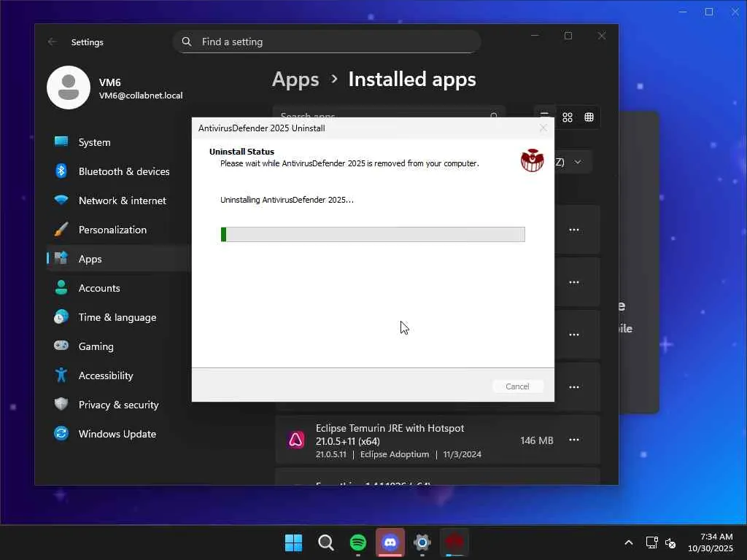Click VM6@collabnet.local account text
The image size is (747, 560).
click(141, 96)
